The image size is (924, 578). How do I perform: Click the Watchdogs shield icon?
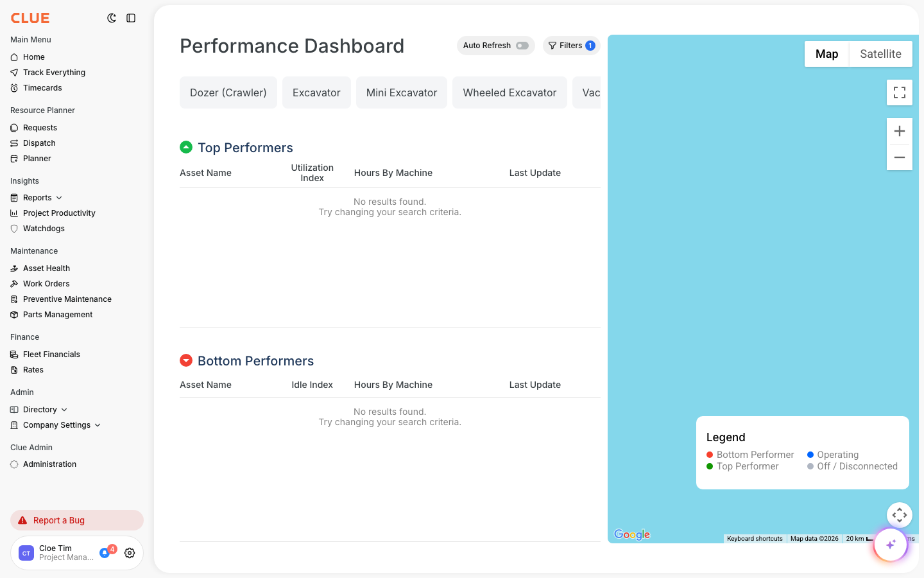click(x=14, y=229)
